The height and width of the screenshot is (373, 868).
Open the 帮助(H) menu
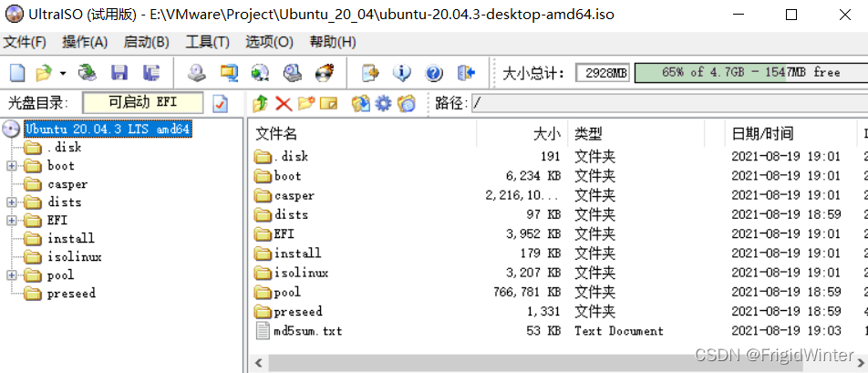(333, 42)
